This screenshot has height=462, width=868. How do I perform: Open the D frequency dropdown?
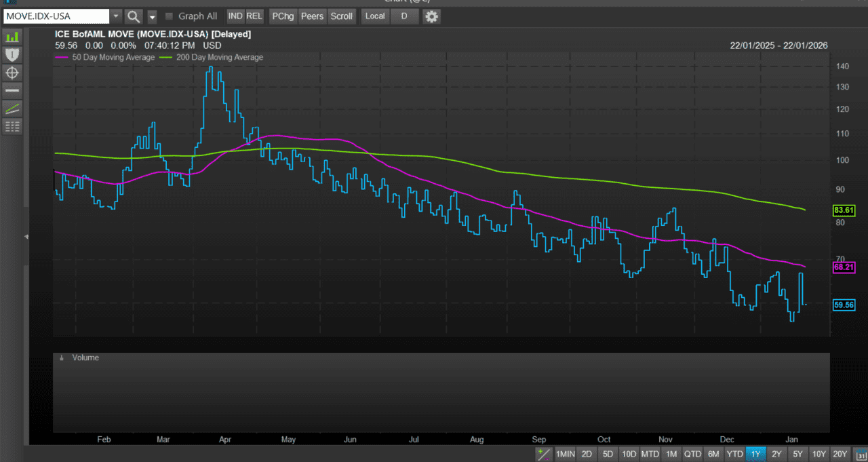[x=405, y=16]
